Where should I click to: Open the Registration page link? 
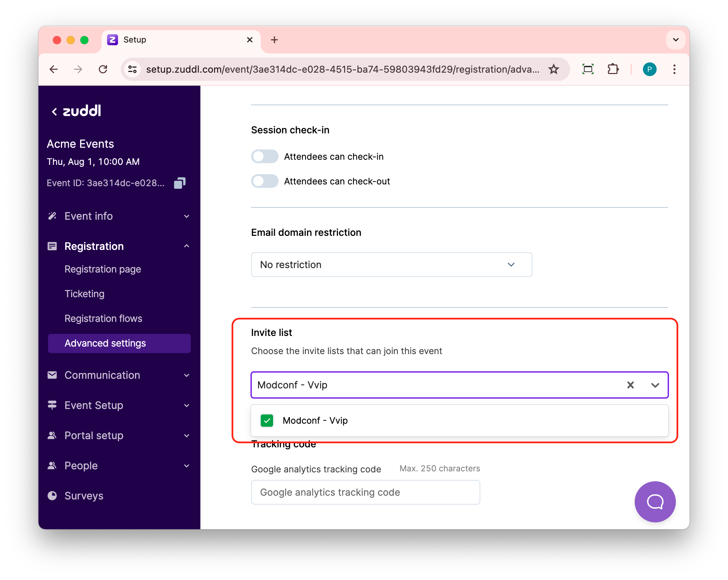[x=103, y=269]
